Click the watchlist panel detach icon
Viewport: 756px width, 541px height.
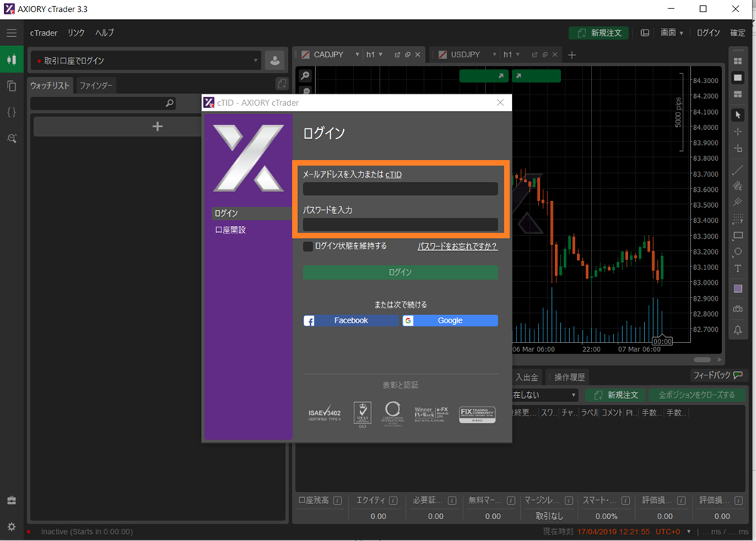tap(282, 84)
